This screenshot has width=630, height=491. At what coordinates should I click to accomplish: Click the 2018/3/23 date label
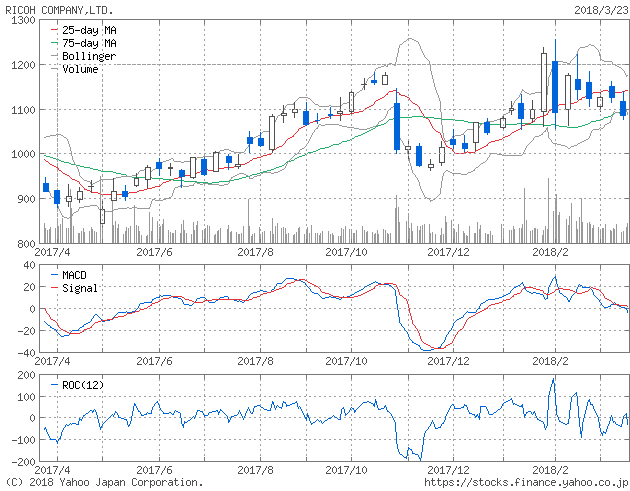600,7
